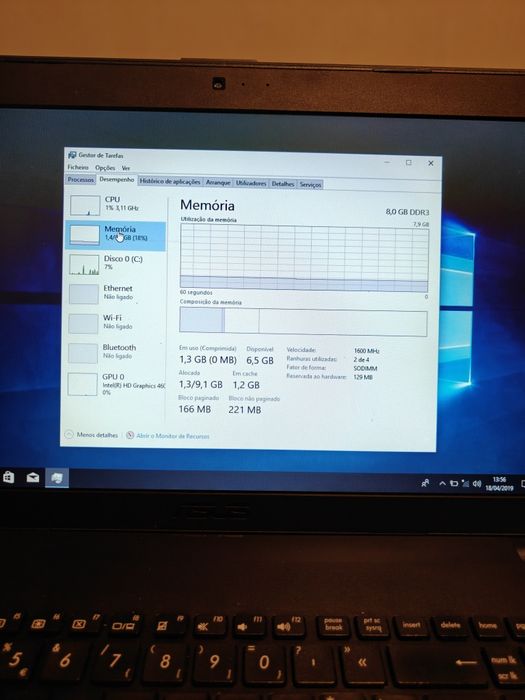Open the Ficheiro menu

(x=78, y=167)
